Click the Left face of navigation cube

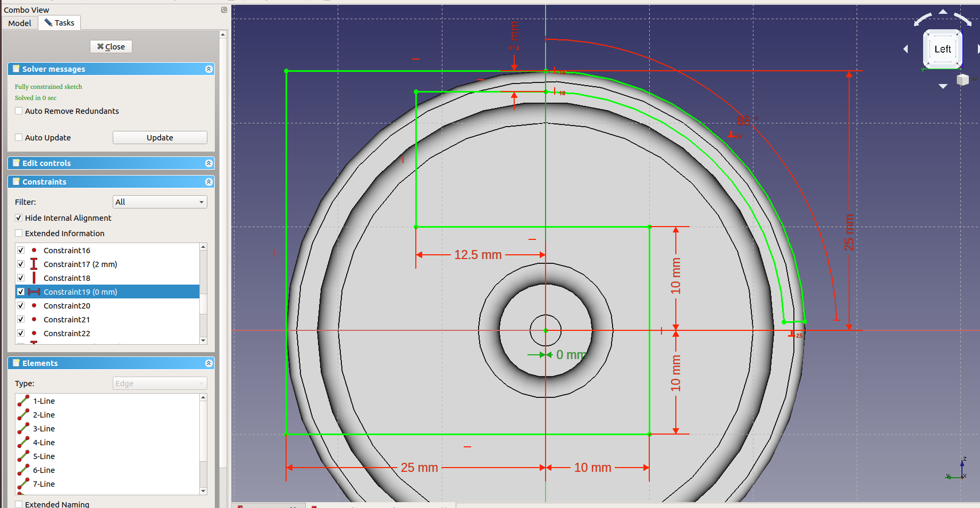(942, 49)
